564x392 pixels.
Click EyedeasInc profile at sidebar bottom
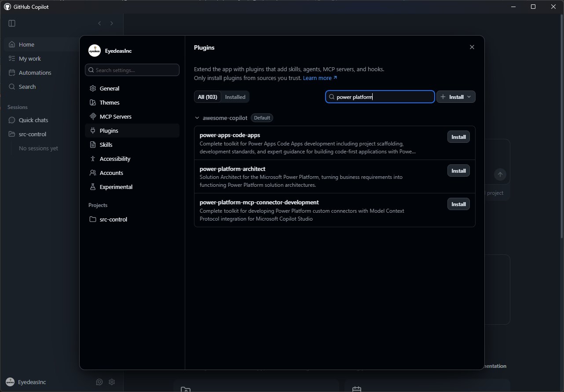(26, 382)
